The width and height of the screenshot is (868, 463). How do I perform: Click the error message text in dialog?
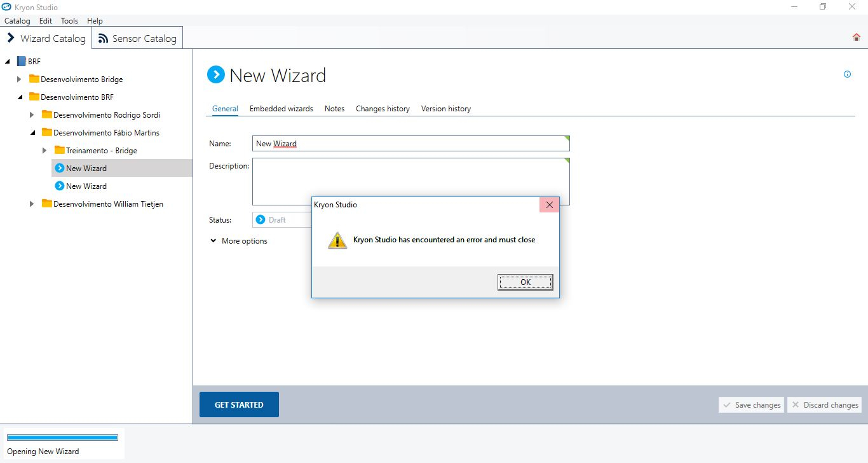pyautogui.click(x=444, y=240)
